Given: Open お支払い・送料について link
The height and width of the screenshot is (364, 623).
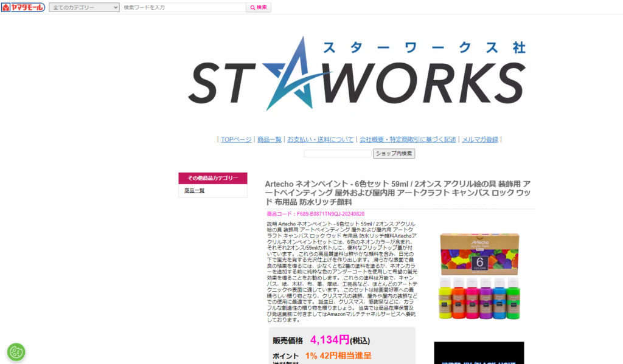Looking at the screenshot, I should (320, 139).
